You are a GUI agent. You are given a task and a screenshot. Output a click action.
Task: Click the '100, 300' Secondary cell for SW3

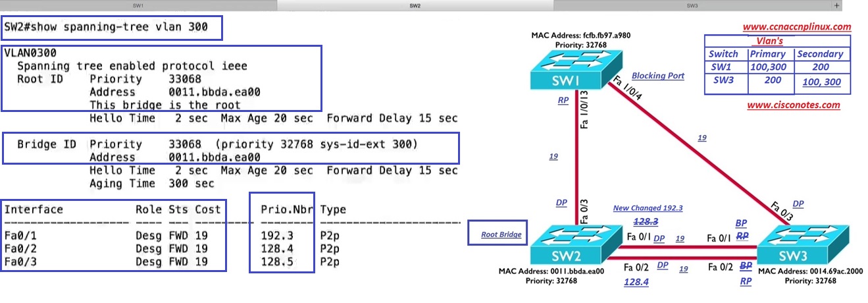tap(822, 82)
